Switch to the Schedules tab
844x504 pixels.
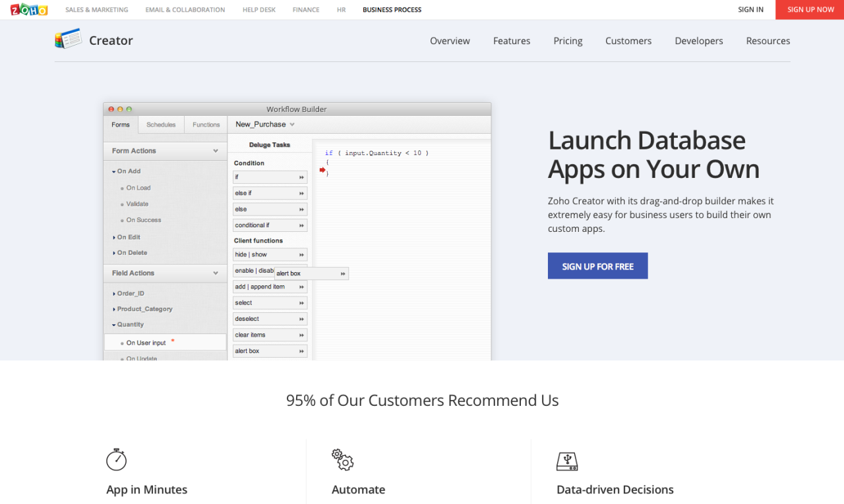point(161,125)
